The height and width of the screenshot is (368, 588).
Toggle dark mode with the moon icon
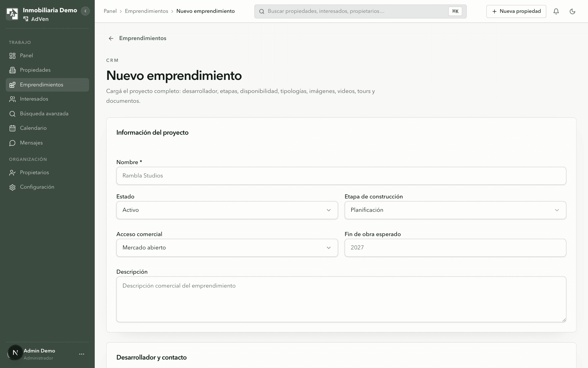[x=572, y=11]
